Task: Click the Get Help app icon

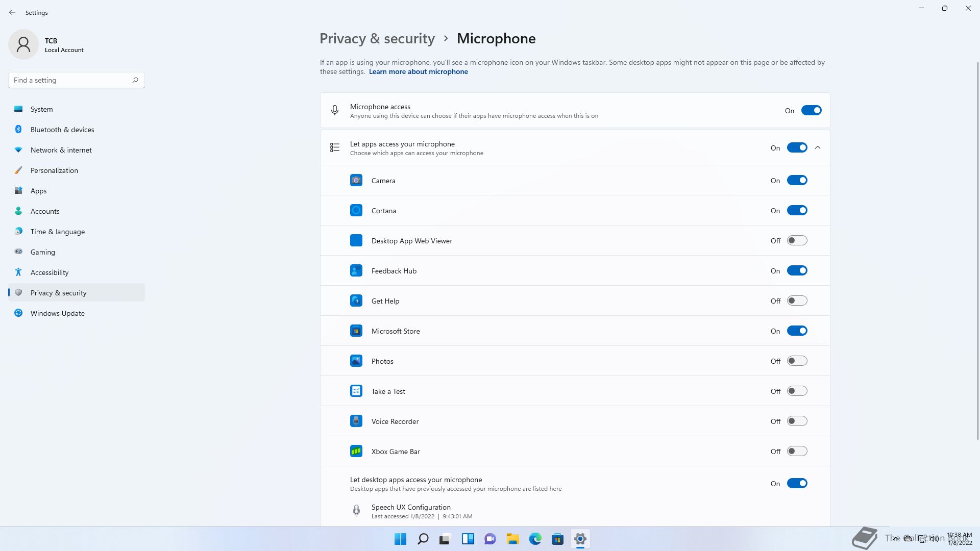Action: tap(356, 300)
